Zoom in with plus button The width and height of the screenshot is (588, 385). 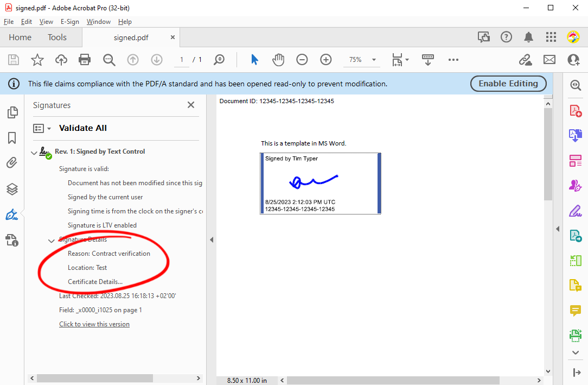coord(326,60)
